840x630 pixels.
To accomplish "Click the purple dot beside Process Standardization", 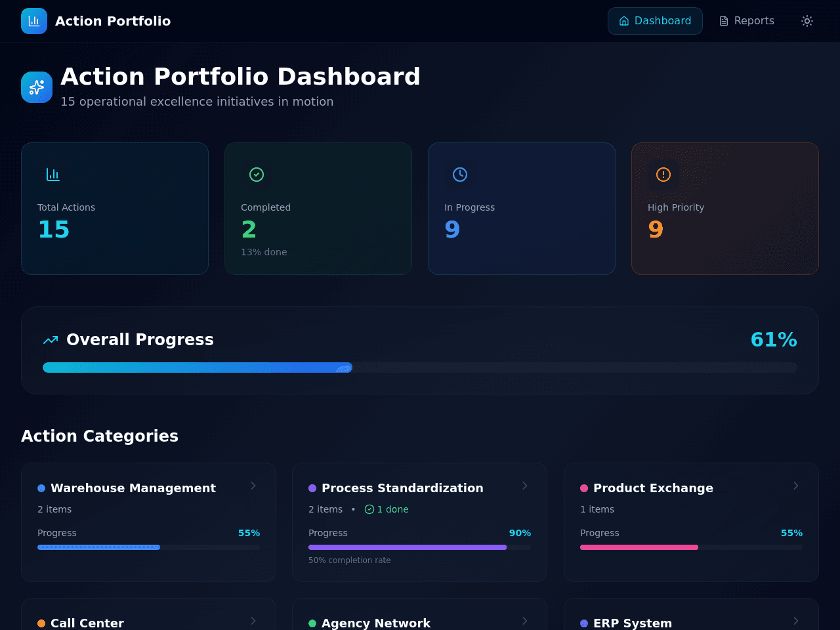I will click(x=312, y=488).
